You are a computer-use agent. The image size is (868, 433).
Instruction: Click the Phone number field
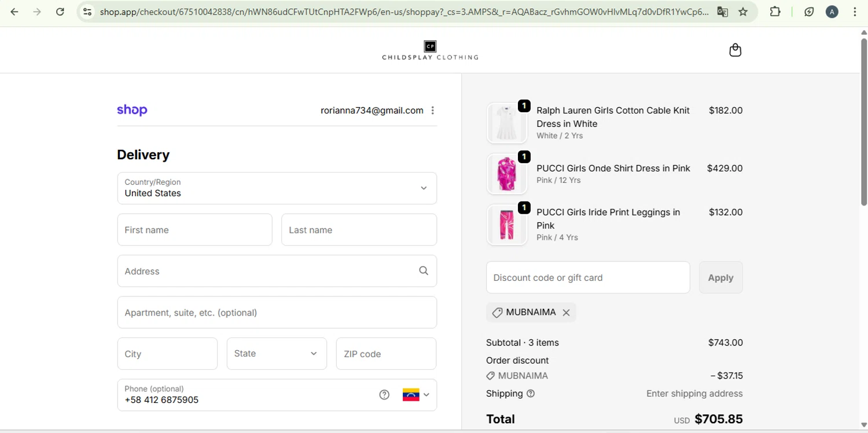(x=277, y=395)
